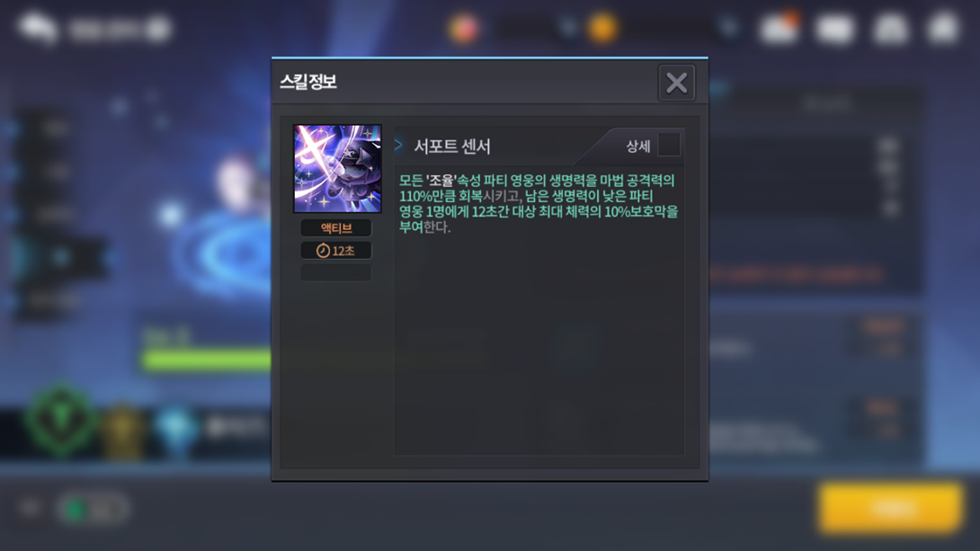Click the green progress bar behind dialog
The height and width of the screenshot is (551, 980).
click(x=207, y=360)
